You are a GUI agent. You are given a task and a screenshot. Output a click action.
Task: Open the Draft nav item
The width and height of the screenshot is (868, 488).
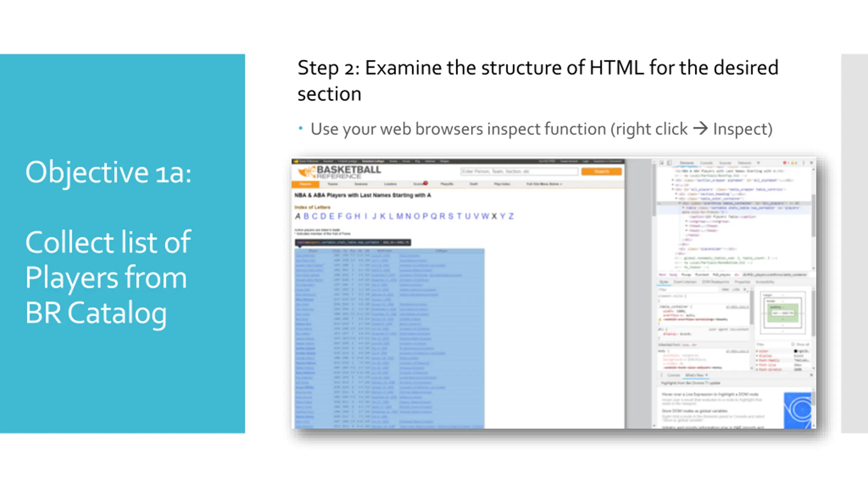point(474,184)
